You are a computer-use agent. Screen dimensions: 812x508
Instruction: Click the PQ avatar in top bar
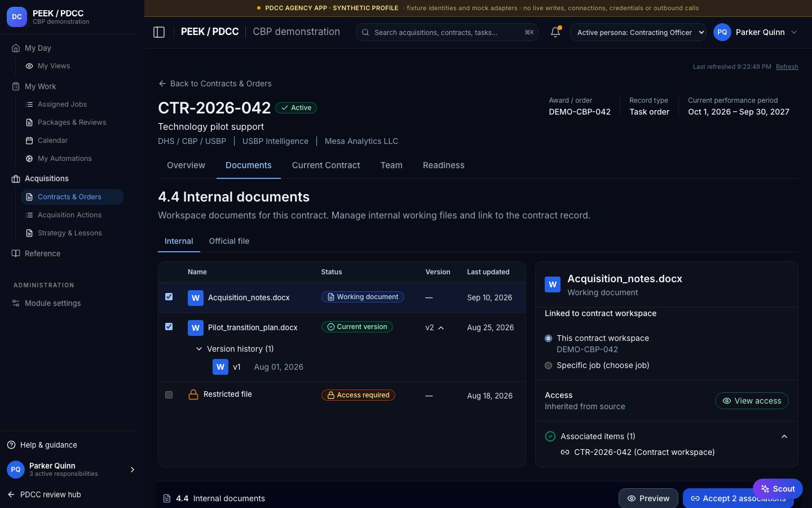[722, 32]
